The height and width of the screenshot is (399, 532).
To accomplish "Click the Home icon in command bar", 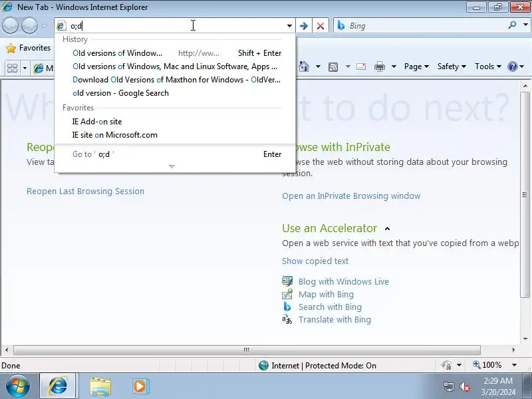I will point(304,66).
